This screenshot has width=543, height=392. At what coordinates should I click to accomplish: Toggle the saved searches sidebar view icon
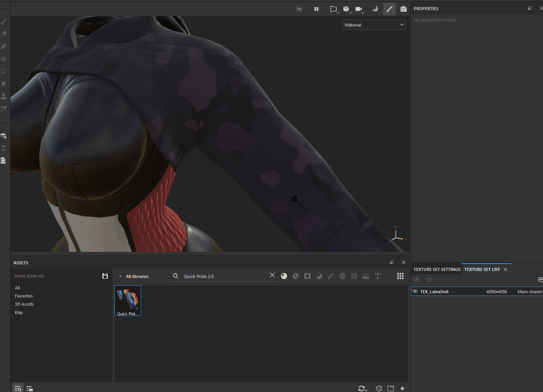tap(18, 388)
